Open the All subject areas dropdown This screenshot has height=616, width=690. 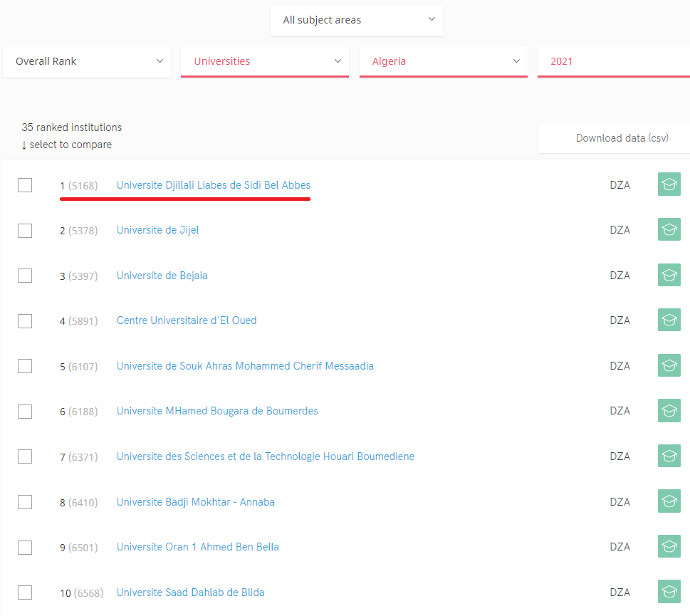coord(357,20)
